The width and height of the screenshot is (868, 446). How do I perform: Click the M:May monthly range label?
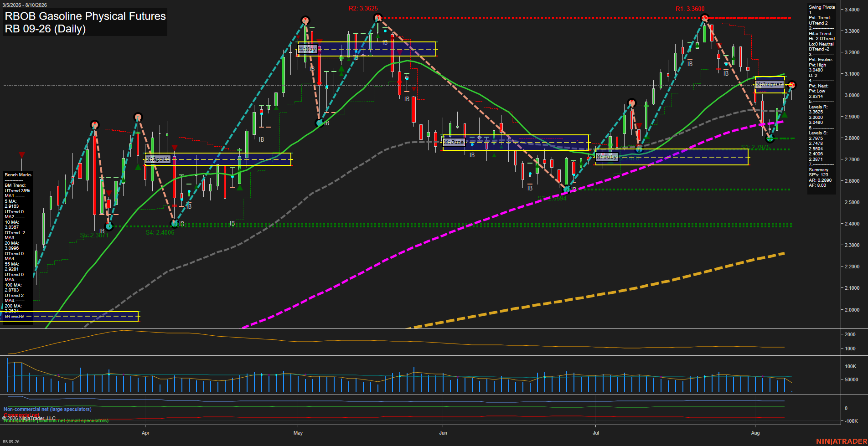coord(307,49)
